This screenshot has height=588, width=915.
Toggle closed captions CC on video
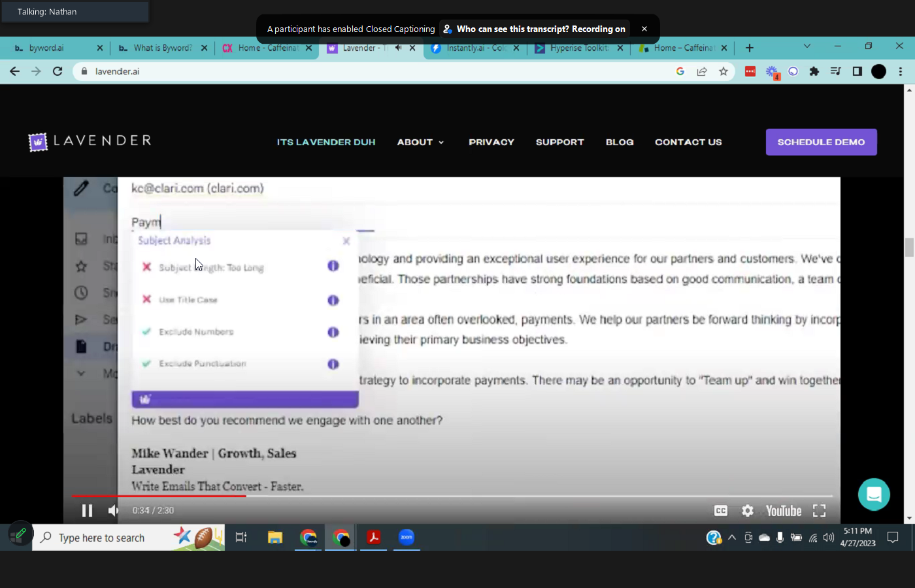720,511
